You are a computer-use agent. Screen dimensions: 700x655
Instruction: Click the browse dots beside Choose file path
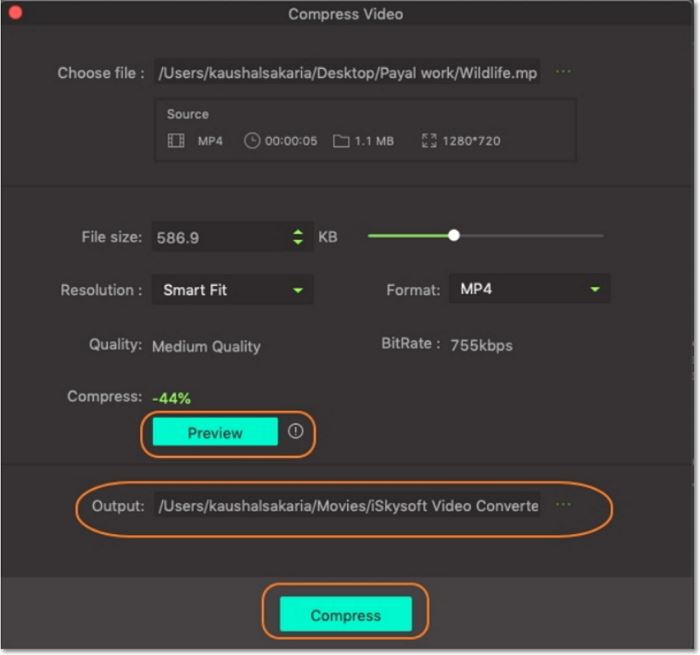coord(563,72)
